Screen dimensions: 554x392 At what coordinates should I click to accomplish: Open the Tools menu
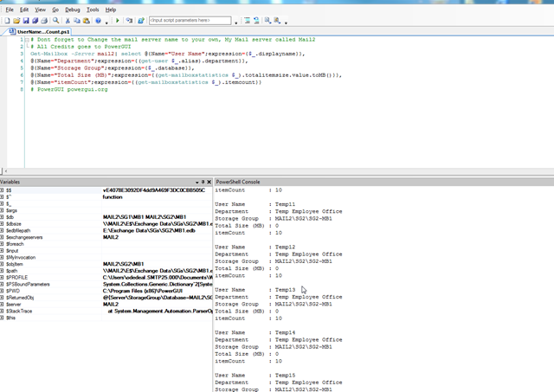pyautogui.click(x=93, y=10)
